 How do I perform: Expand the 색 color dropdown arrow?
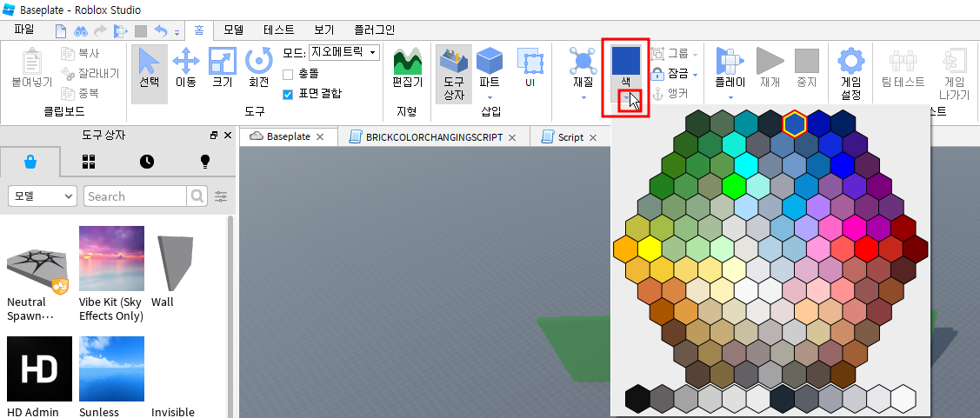tap(625, 97)
